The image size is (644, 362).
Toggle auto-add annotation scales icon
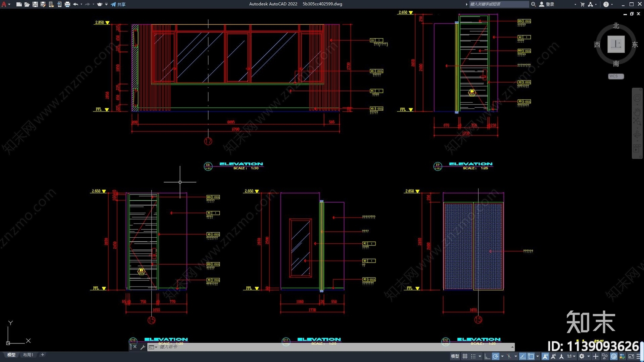[x=553, y=356]
